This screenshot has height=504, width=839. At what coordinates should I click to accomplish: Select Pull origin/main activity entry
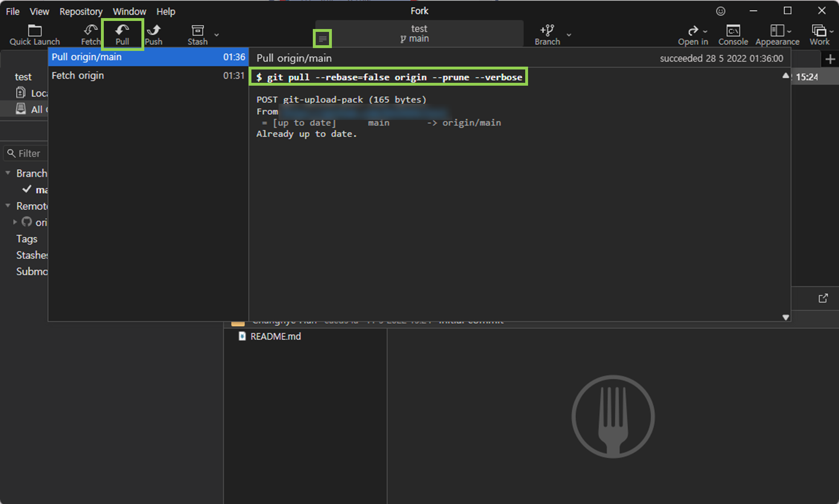coord(148,57)
